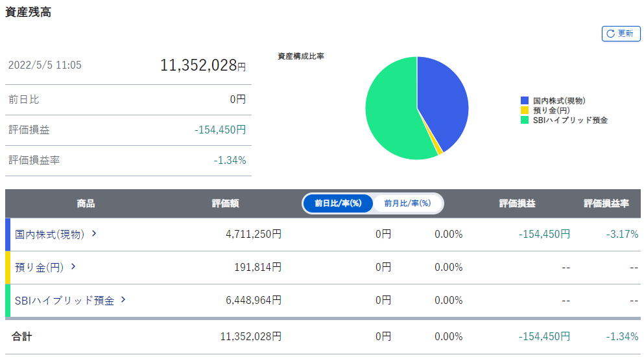The width and height of the screenshot is (644, 357).
Task: Click the yellow legend square for 預り金(円)
Action: [x=525, y=111]
